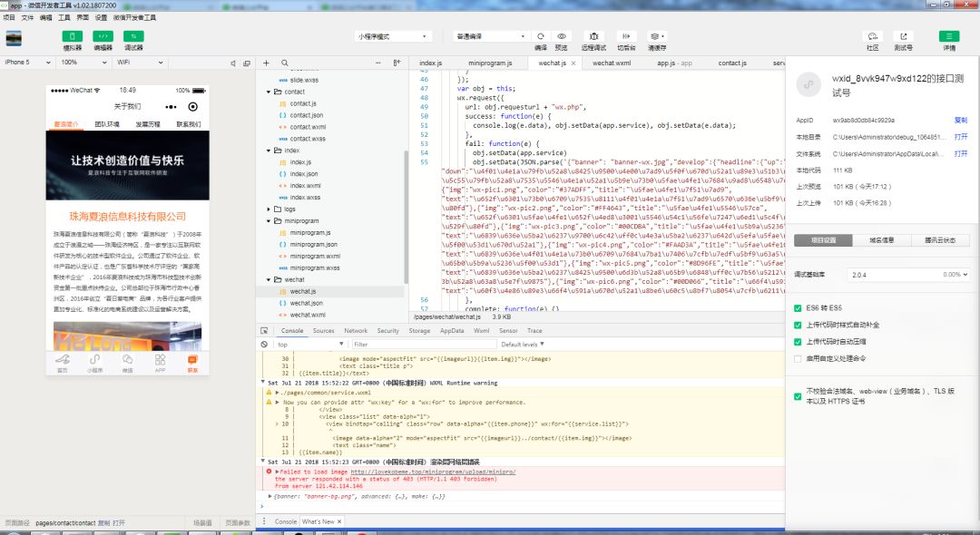
Task: Click simulator capsule menu dots button
Action: tap(171, 107)
